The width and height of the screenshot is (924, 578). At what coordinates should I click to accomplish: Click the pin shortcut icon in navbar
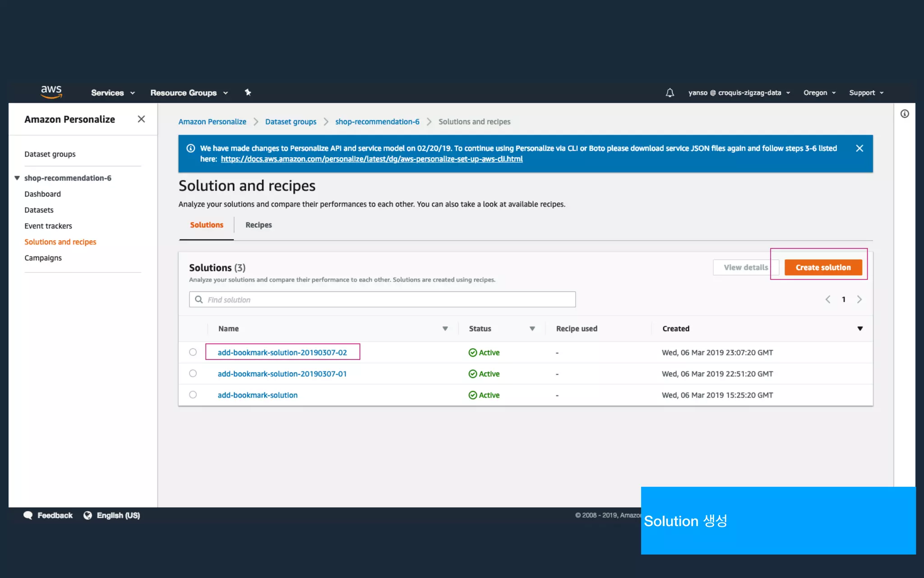(248, 93)
